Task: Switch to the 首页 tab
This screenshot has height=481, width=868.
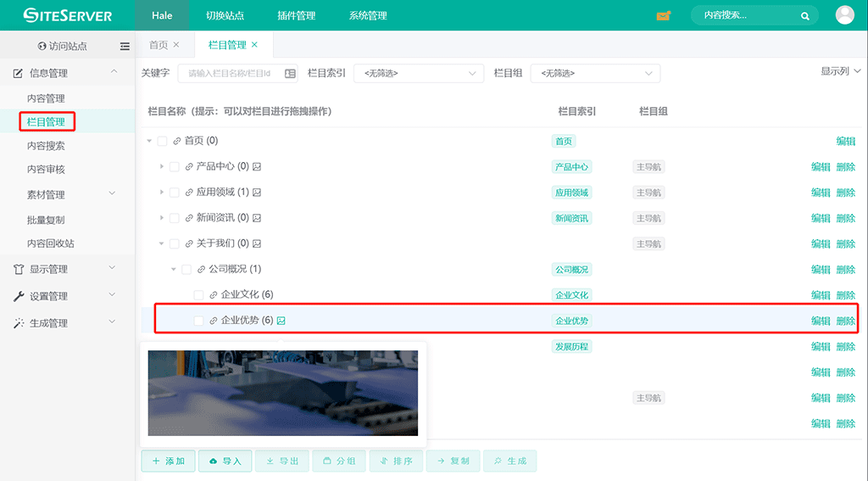Action: click(x=159, y=45)
